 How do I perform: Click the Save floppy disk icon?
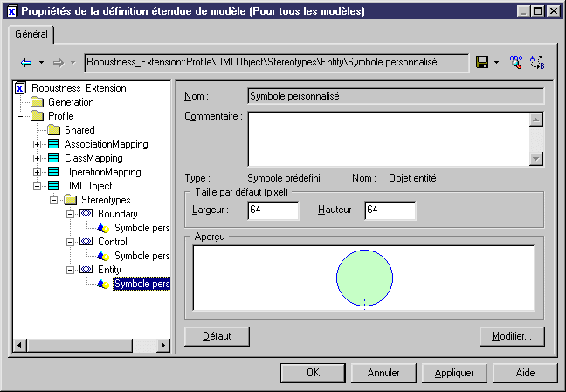point(482,62)
